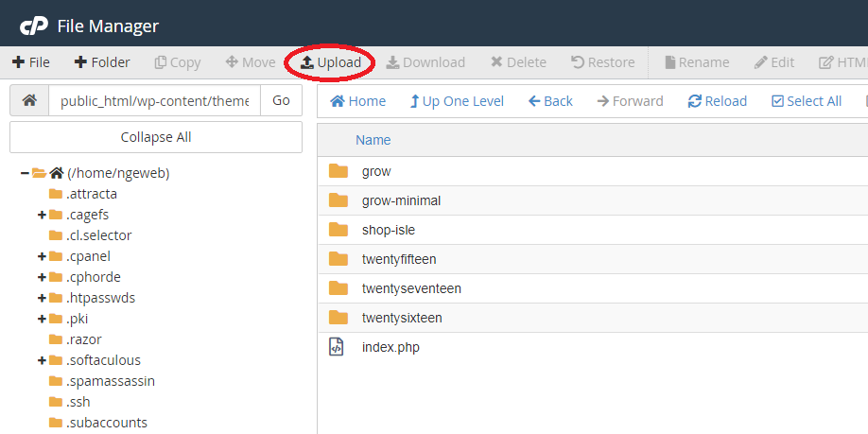Image resolution: width=868 pixels, height=434 pixels.
Task: Sort files by Name column header
Action: coord(373,140)
